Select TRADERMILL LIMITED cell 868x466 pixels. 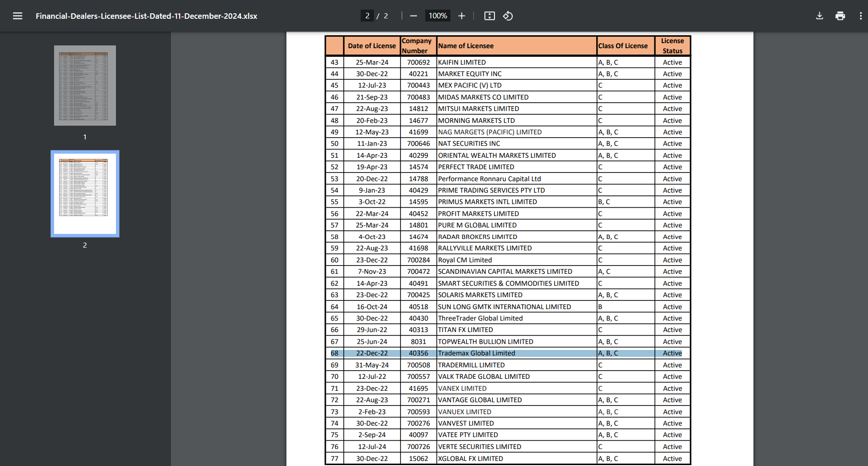coord(516,365)
